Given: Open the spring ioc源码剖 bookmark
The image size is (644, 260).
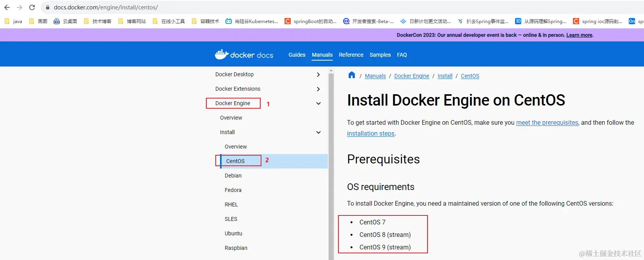Looking at the screenshot, I should [598, 22].
